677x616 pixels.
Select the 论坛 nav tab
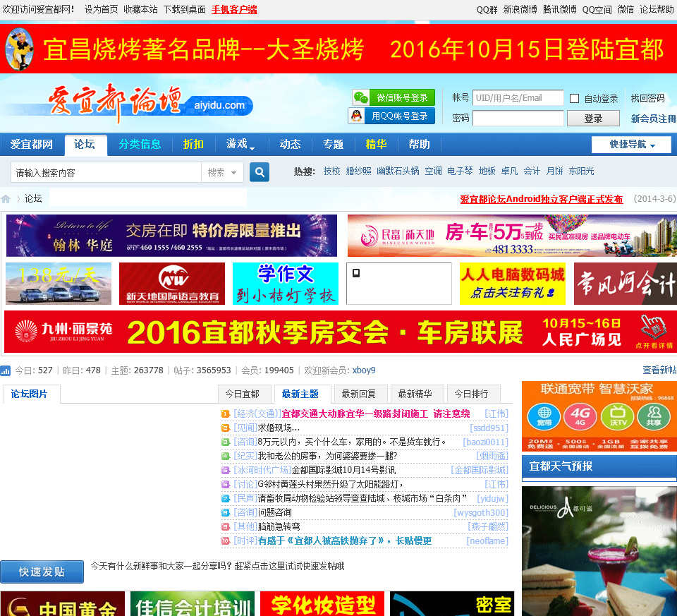pyautogui.click(x=85, y=144)
